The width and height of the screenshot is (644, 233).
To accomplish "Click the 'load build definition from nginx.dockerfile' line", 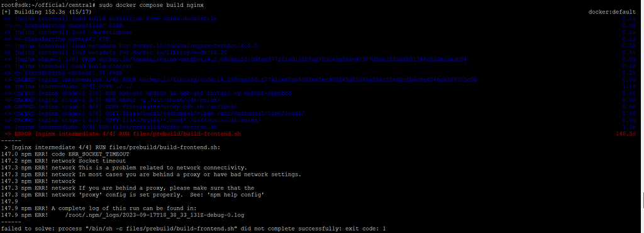I will click(111, 18).
